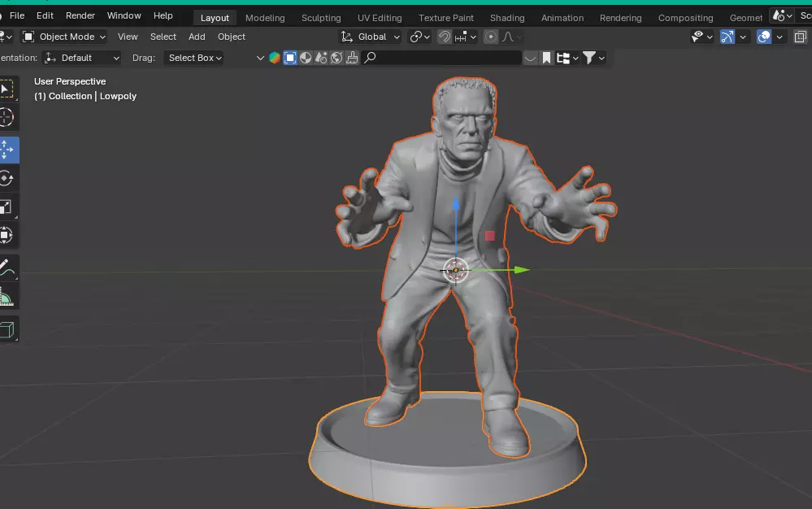Activate the combined Transform tool
The image size is (812, 509).
7,236
